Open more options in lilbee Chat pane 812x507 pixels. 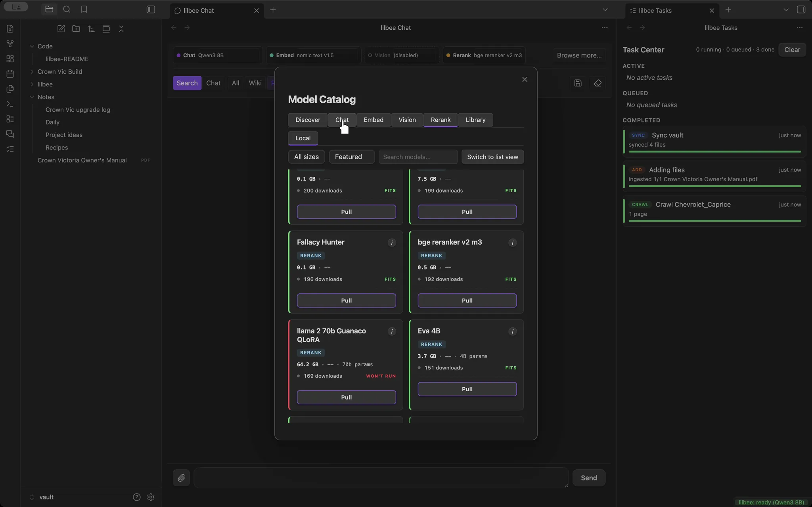[x=605, y=27]
